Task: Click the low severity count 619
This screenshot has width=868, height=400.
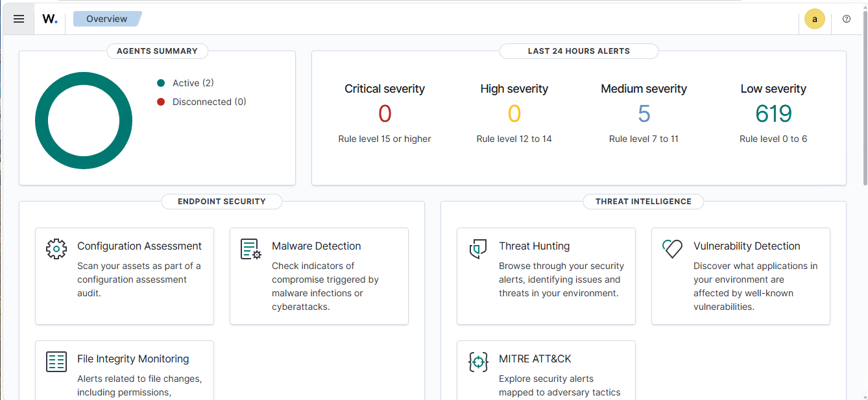Action: (x=773, y=114)
